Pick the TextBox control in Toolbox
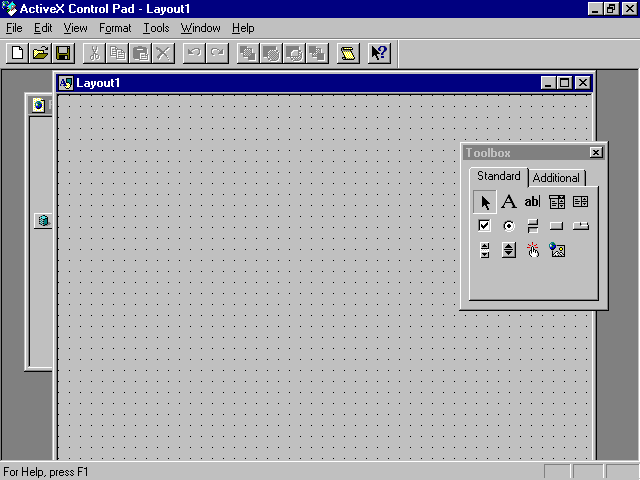The height and width of the screenshot is (480, 640). tap(532, 202)
